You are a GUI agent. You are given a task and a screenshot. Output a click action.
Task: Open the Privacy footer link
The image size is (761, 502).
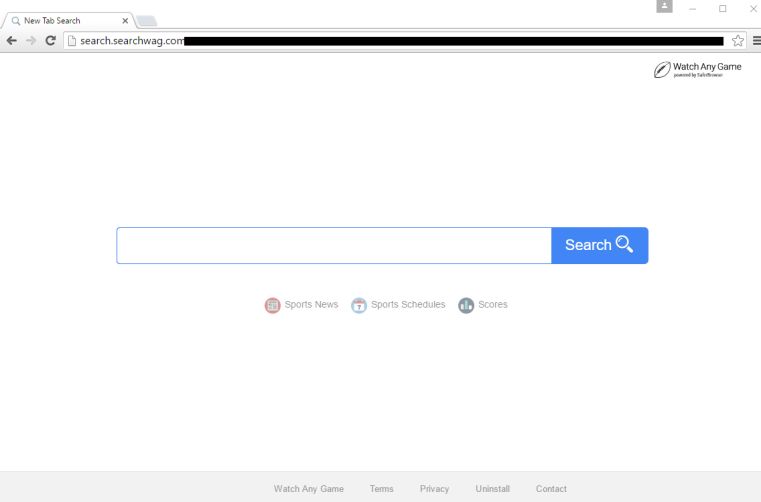(x=434, y=489)
